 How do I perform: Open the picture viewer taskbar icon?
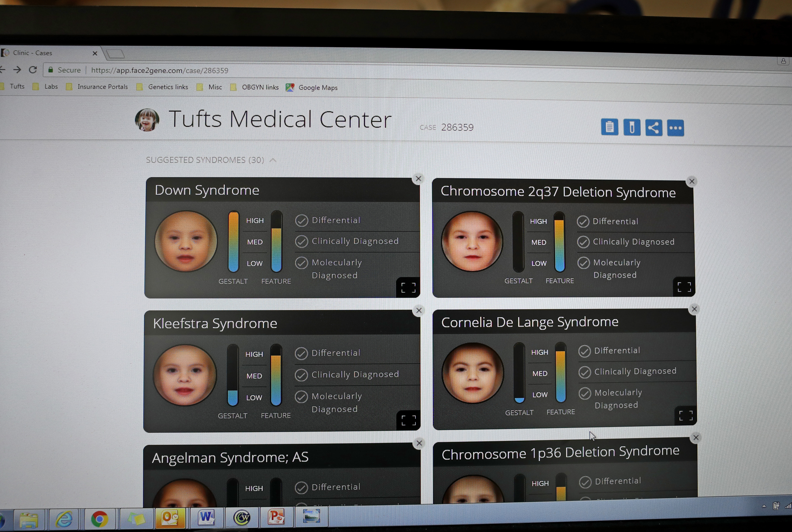point(311,516)
